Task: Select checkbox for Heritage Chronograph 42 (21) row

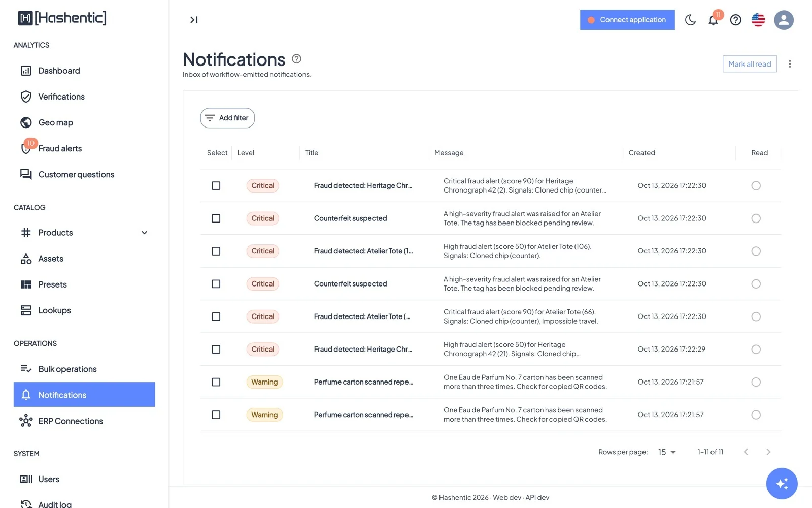Action: point(216,349)
